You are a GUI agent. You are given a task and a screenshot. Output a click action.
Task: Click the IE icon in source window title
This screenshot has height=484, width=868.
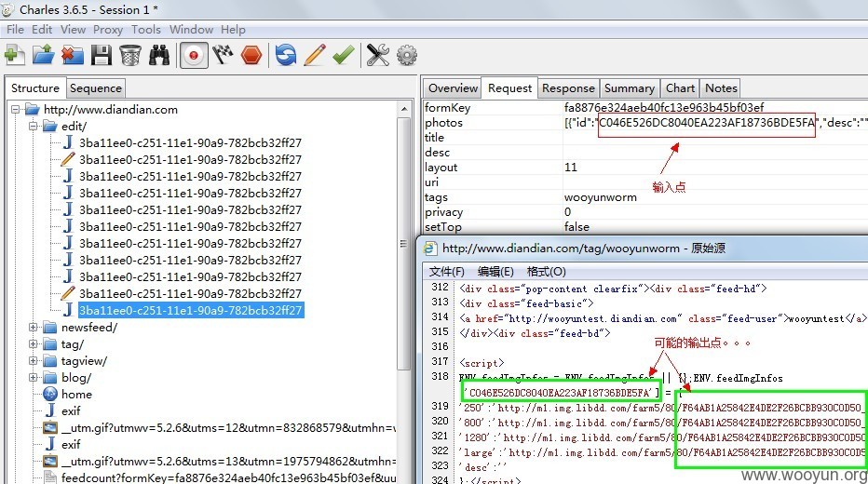(x=429, y=249)
